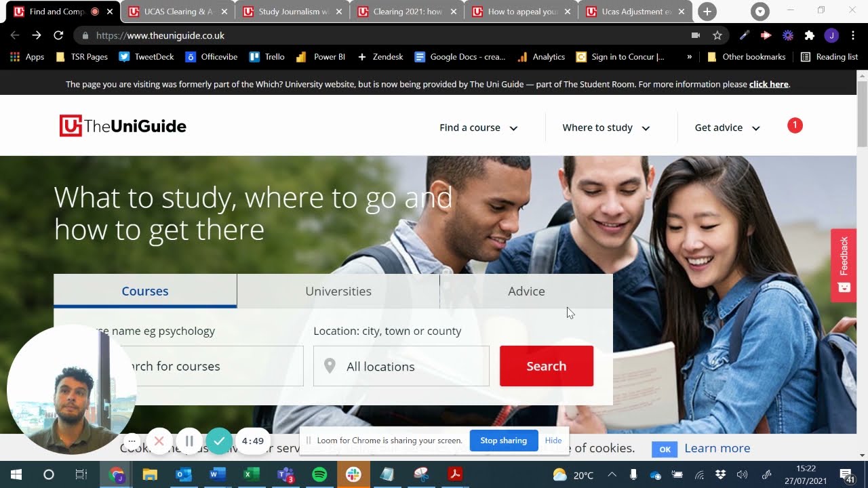868x488 pixels.
Task: Open Spotify from taskbar
Action: pyautogui.click(x=319, y=474)
